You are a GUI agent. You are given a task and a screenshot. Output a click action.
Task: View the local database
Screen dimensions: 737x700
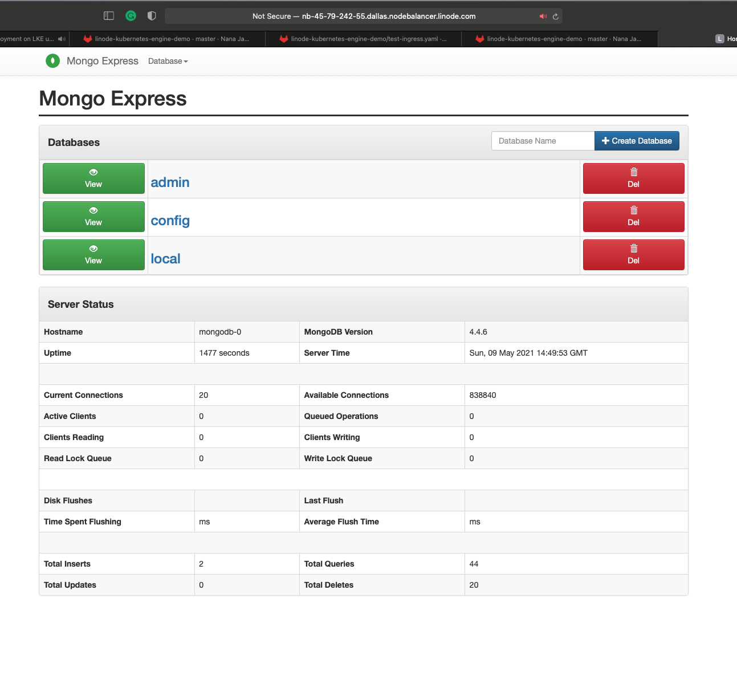tap(93, 255)
